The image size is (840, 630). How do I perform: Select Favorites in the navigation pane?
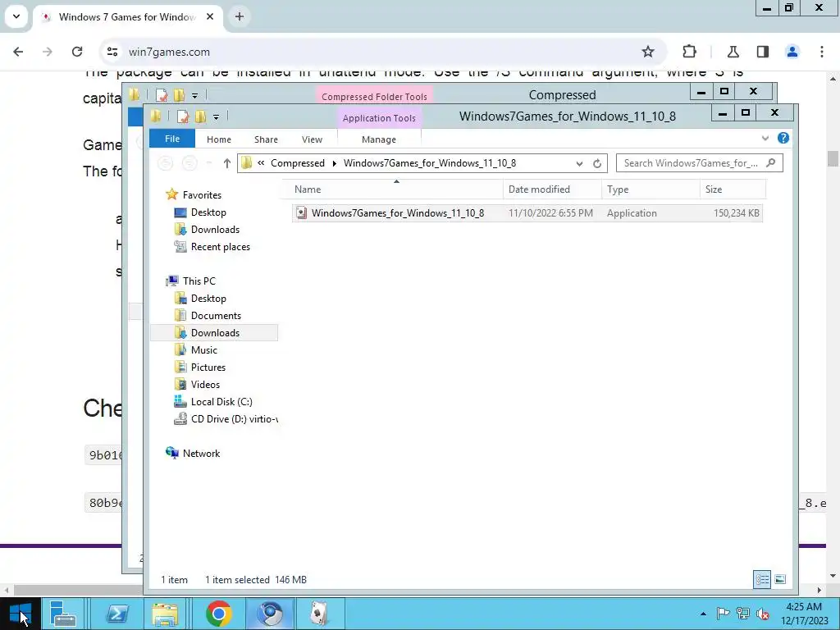click(202, 195)
